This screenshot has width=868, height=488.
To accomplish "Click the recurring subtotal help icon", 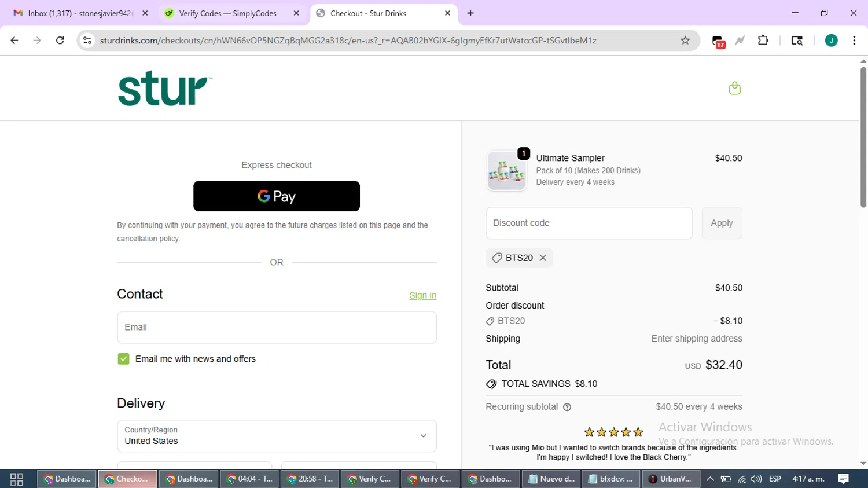I will tap(567, 407).
